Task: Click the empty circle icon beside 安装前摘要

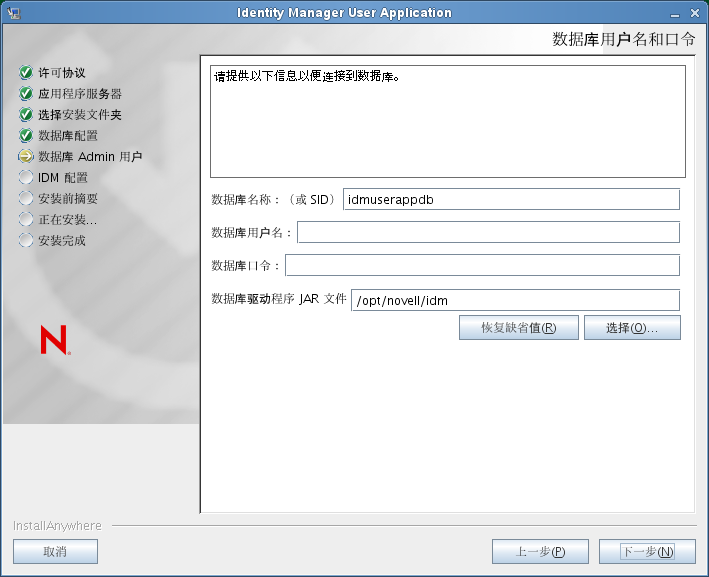Action: 26,198
